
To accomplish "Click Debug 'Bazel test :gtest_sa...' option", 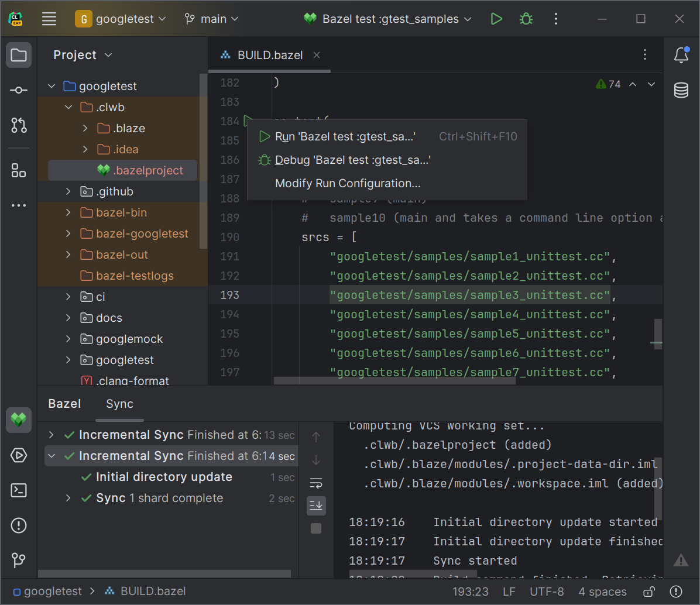I will pyautogui.click(x=352, y=160).
